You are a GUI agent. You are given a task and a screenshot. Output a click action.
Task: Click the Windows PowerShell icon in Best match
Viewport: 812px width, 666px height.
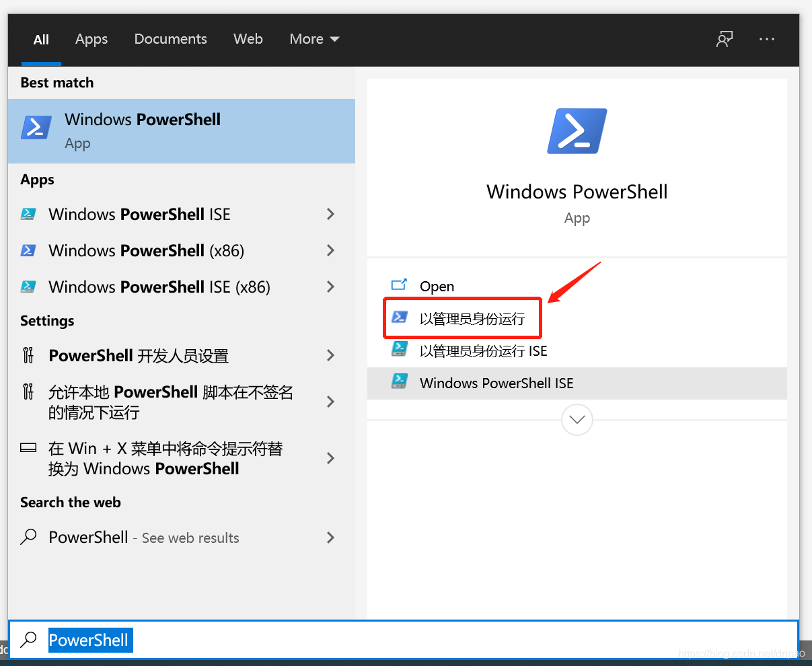pos(36,127)
